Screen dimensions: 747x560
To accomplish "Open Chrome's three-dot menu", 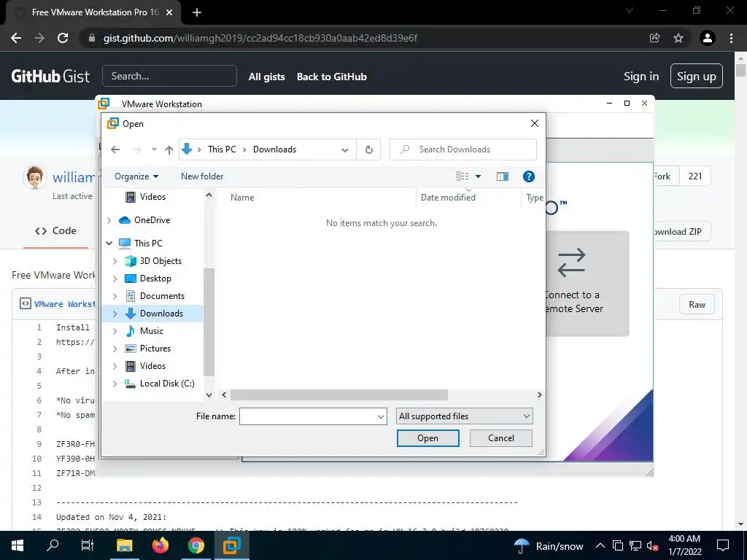I will [731, 38].
